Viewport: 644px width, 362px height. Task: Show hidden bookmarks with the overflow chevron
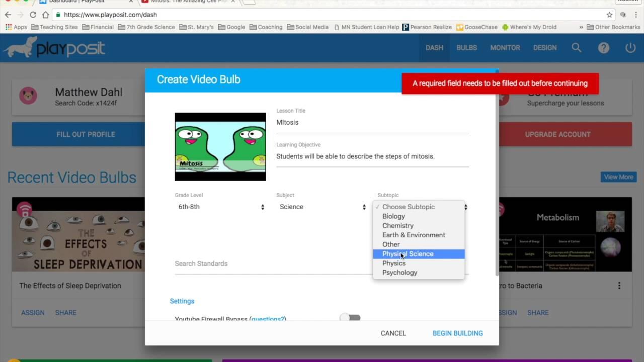click(x=581, y=27)
